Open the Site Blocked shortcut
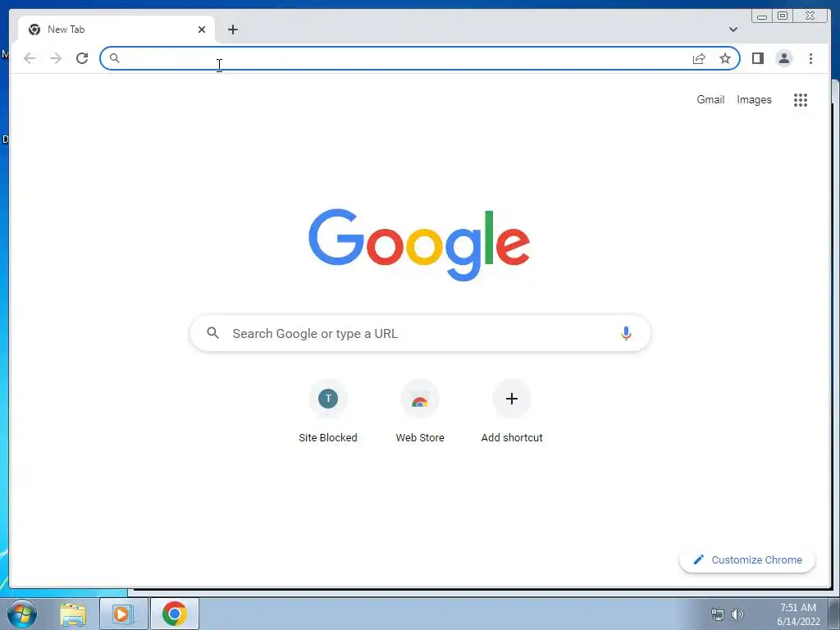This screenshot has width=840, height=630. (328, 411)
